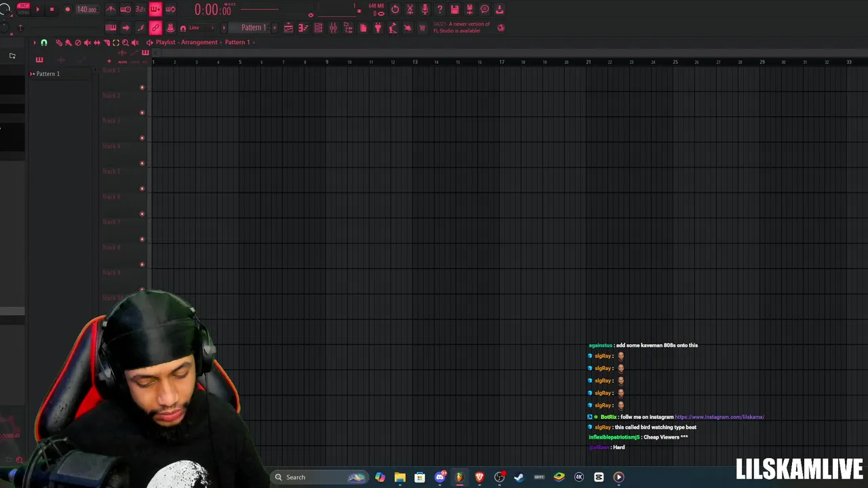The width and height of the screenshot is (868, 488).
Task: Open the piano roll view icon
Action: tap(303, 28)
